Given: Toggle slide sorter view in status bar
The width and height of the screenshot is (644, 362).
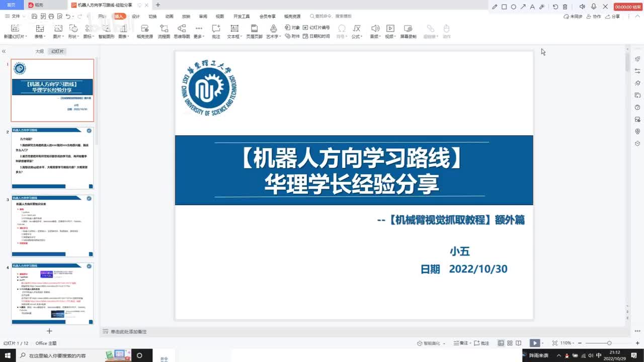Looking at the screenshot, I should point(510,343).
